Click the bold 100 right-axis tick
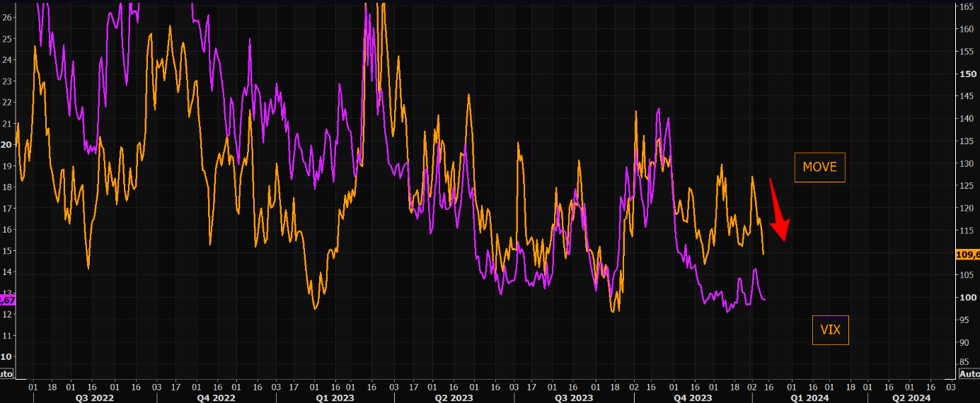 point(966,298)
